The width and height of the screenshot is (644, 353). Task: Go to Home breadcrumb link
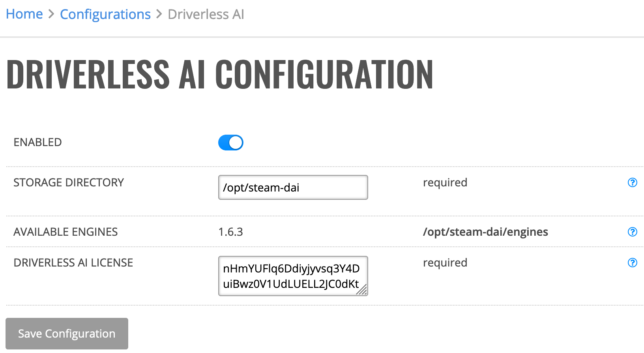pyautogui.click(x=24, y=14)
